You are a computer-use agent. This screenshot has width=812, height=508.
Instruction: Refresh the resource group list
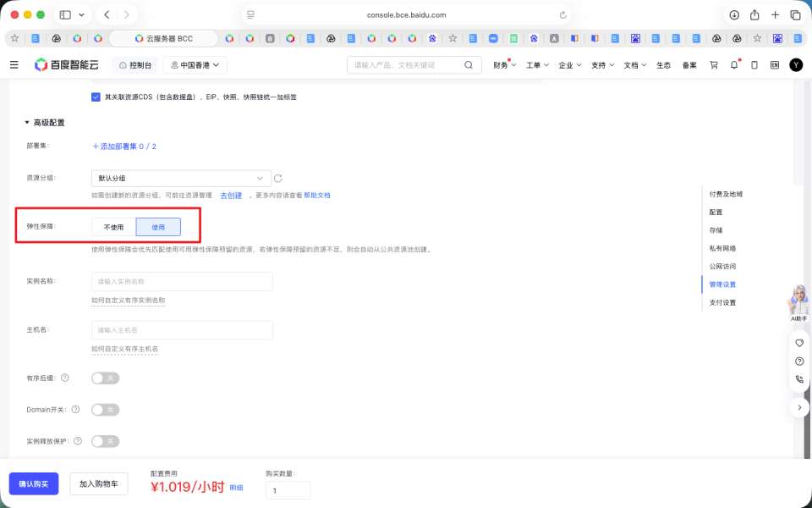point(278,179)
